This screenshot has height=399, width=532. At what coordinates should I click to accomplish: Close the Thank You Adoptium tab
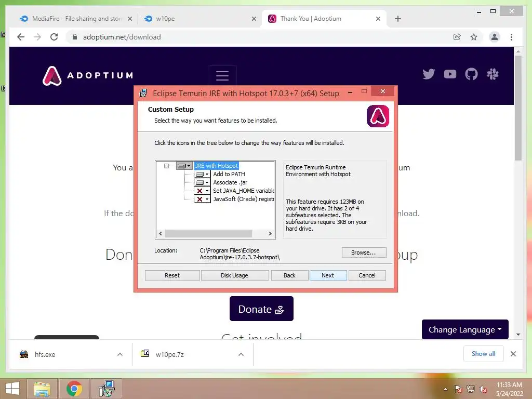pos(378,19)
